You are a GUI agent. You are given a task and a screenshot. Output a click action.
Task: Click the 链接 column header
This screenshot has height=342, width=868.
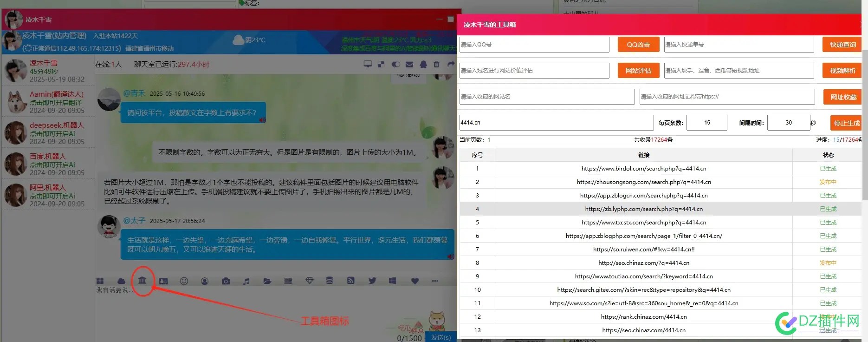(x=644, y=155)
